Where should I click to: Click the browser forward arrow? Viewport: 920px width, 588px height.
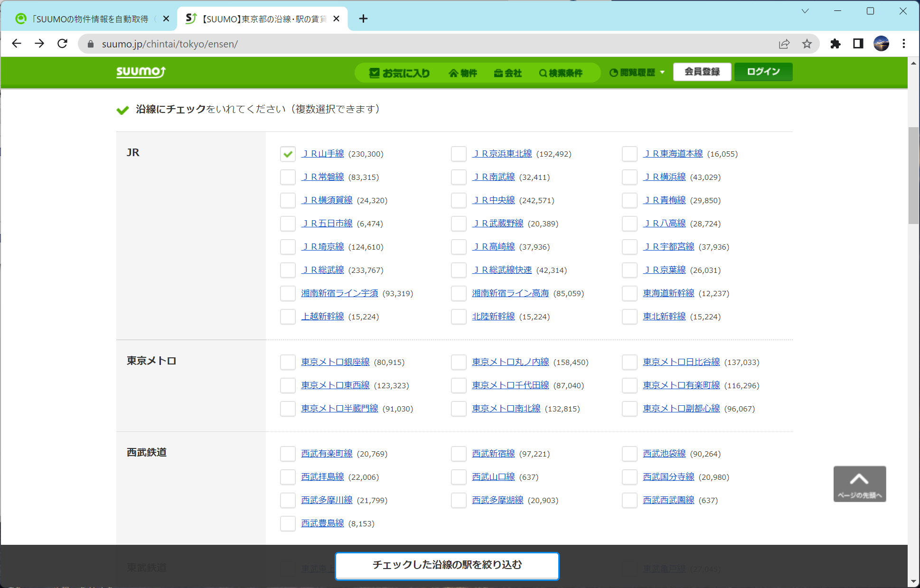(39, 44)
